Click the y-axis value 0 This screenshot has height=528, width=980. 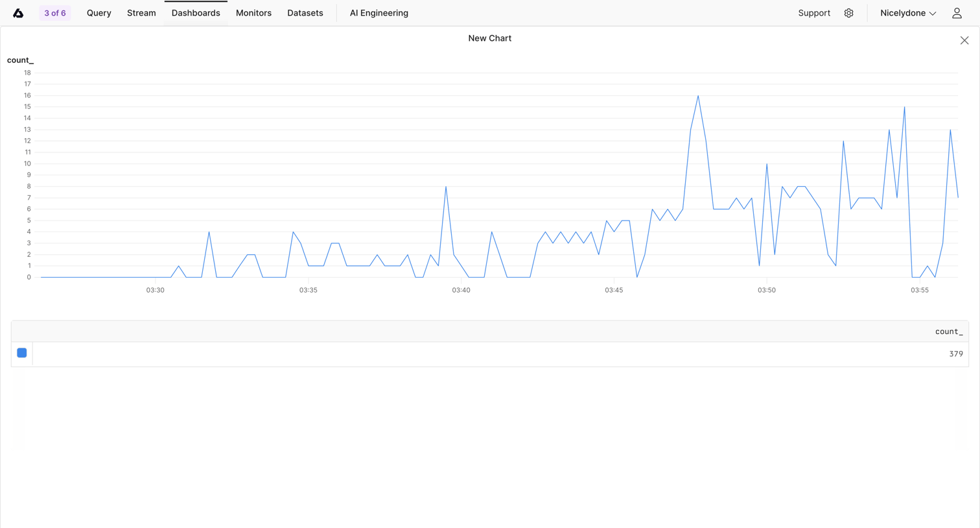(x=29, y=278)
